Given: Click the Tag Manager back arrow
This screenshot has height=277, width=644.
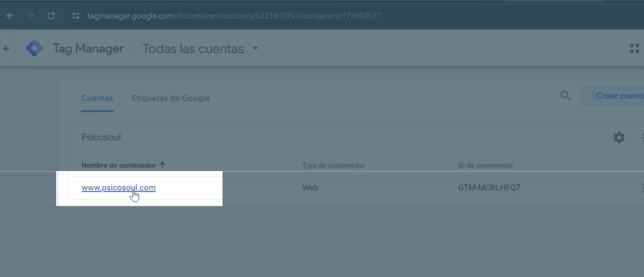Looking at the screenshot, I should click(6, 49).
